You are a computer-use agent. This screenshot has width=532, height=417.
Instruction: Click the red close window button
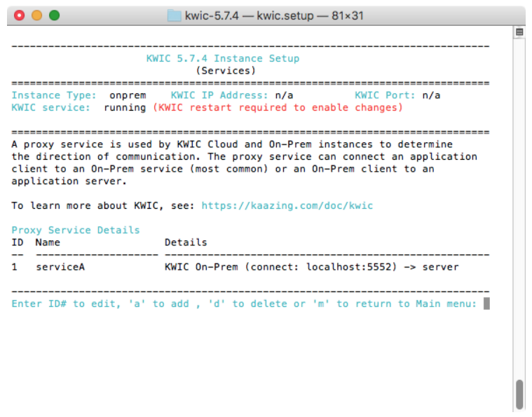tap(20, 15)
